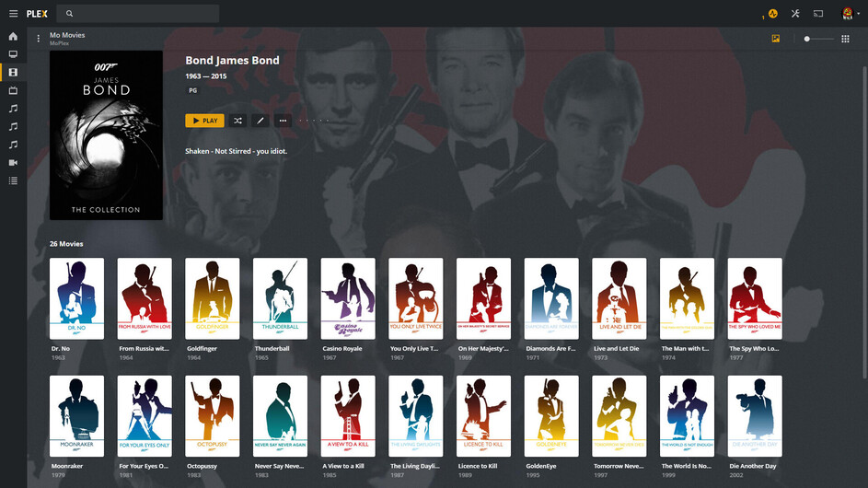Play the Bond collection

pos(205,121)
